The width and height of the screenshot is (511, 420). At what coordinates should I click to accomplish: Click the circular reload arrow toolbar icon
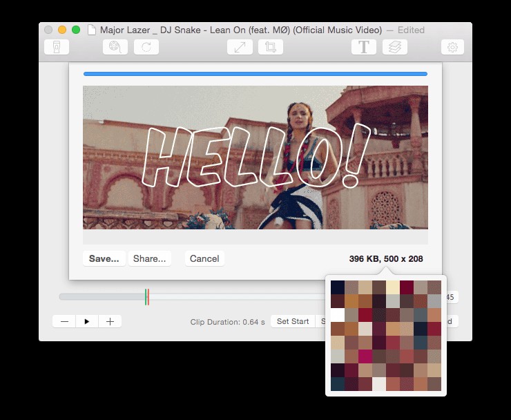pyautogui.click(x=146, y=47)
